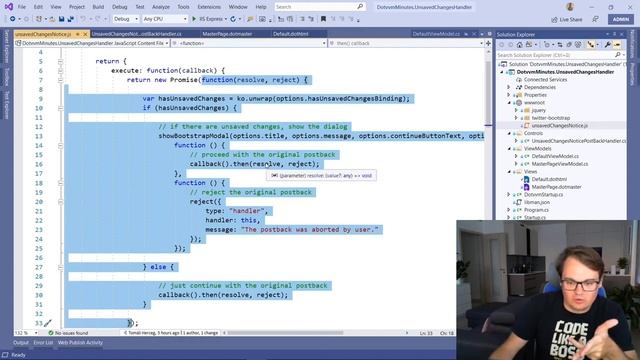Expand the twitter-bootstrap folder

[x=516, y=118]
